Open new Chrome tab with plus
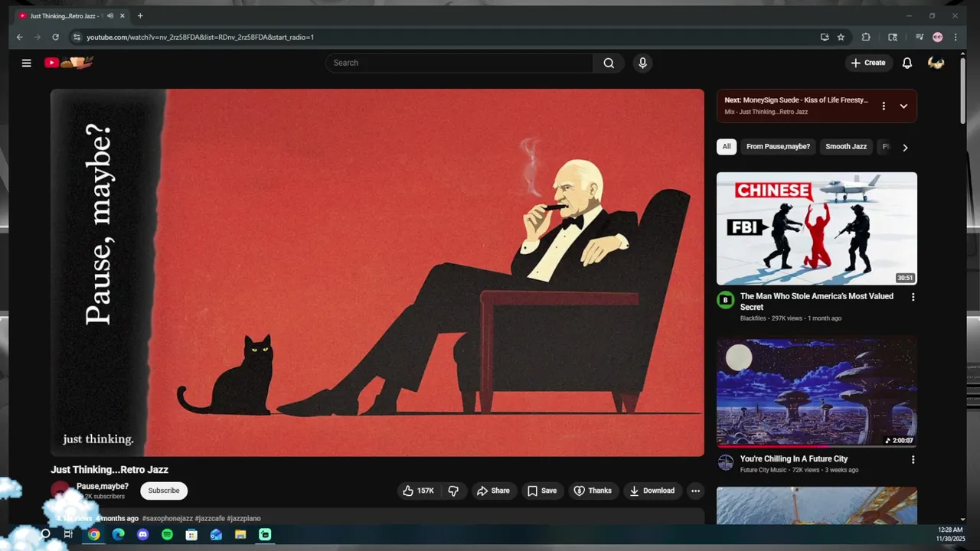Image resolution: width=980 pixels, height=551 pixels. point(140,16)
